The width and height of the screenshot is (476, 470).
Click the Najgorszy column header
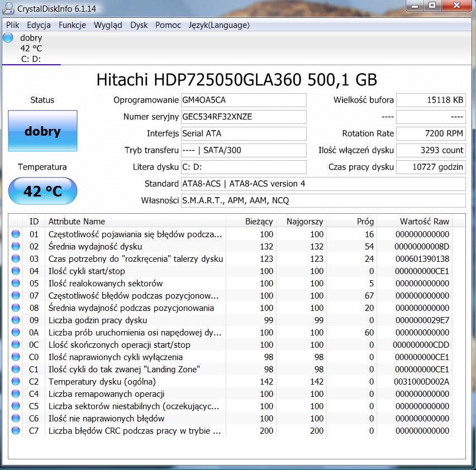[x=302, y=222]
